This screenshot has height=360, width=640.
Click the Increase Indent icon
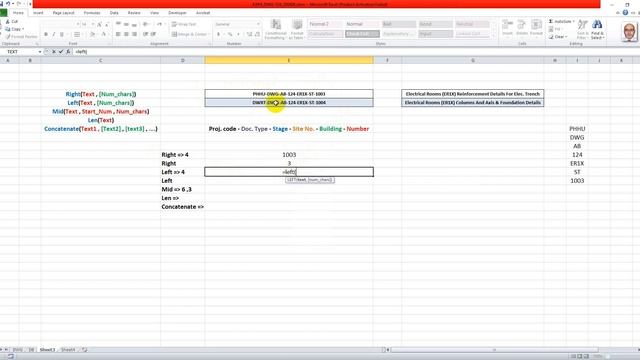(x=153, y=34)
